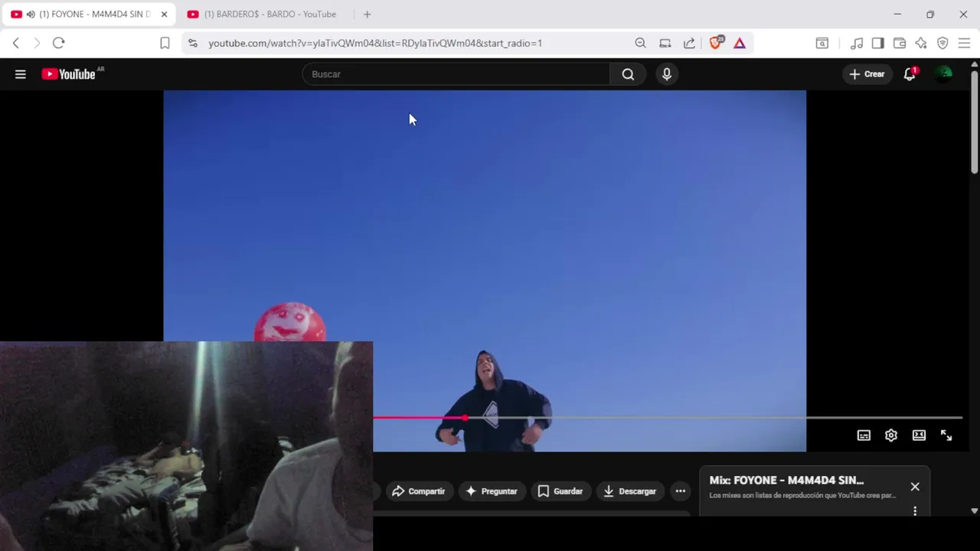Open video player settings gear

[891, 435]
